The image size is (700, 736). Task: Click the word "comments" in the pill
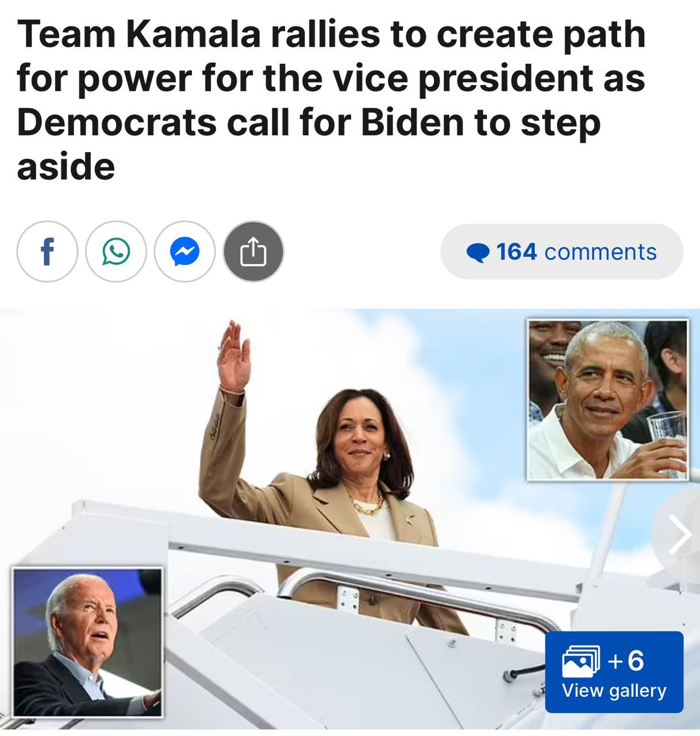(600, 252)
